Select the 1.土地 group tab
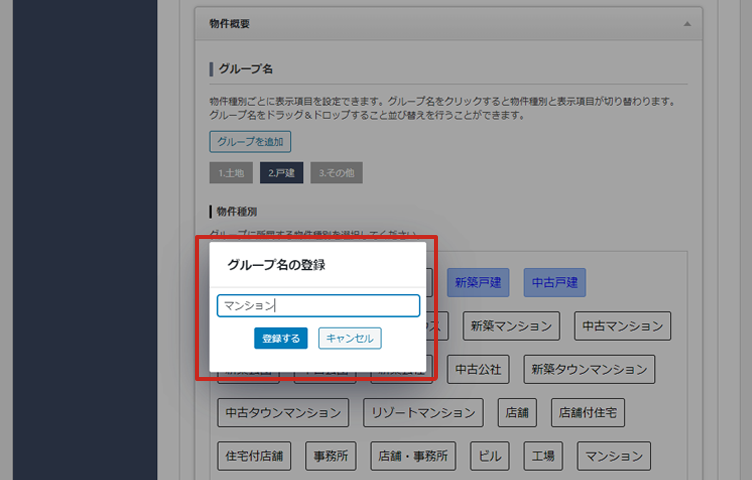The width and height of the screenshot is (752, 480). [230, 173]
